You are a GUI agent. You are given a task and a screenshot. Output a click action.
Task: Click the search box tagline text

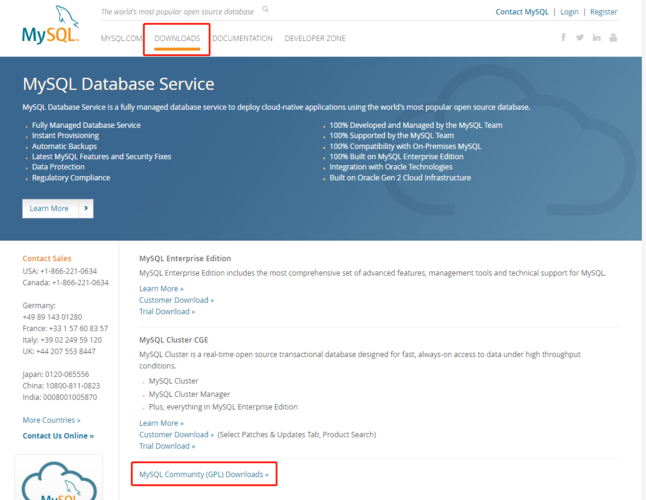tap(177, 12)
